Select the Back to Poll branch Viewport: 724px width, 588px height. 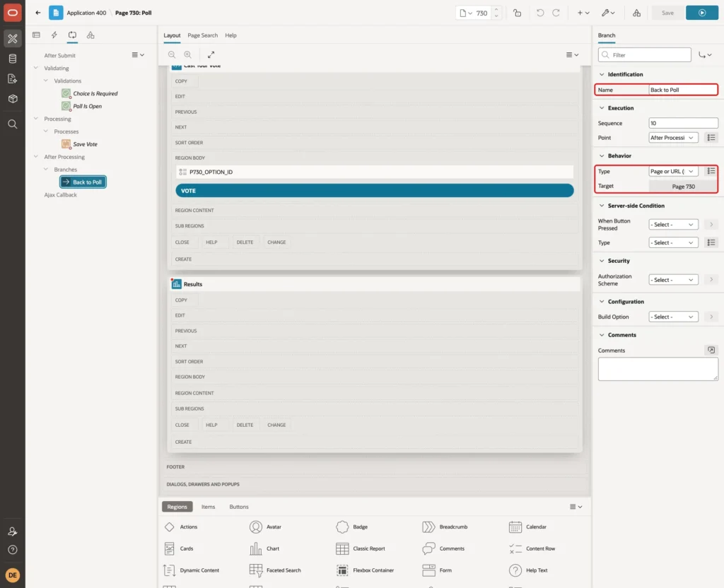[83, 182]
